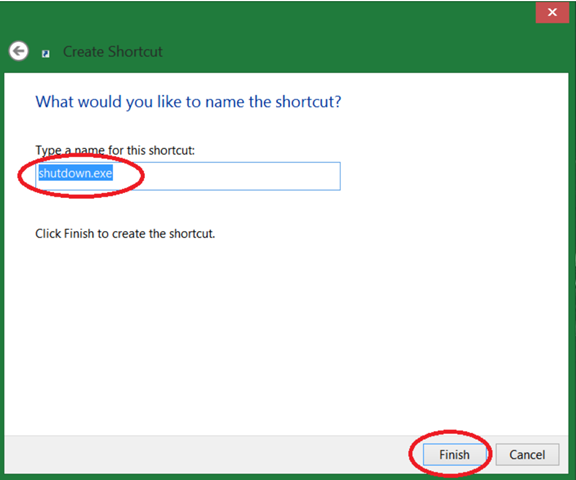This screenshot has height=480, width=576.
Task: Click Finish to create the shortcut
Action: pos(454,455)
